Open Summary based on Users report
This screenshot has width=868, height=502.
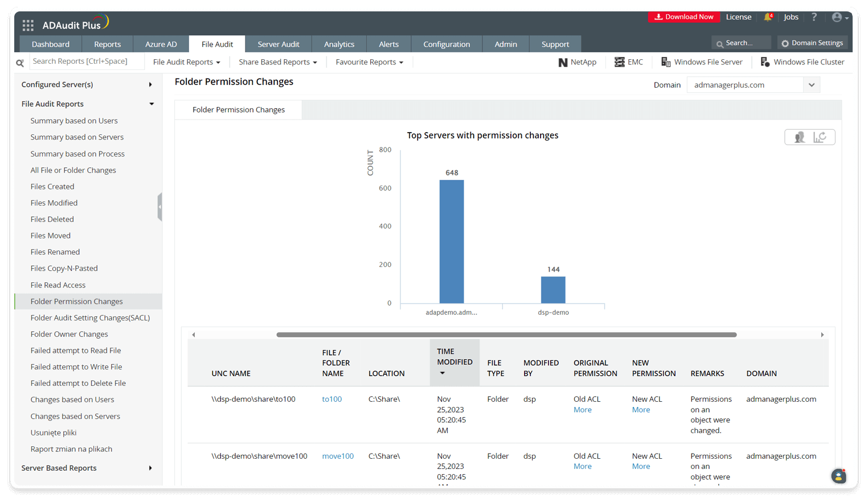tap(74, 121)
